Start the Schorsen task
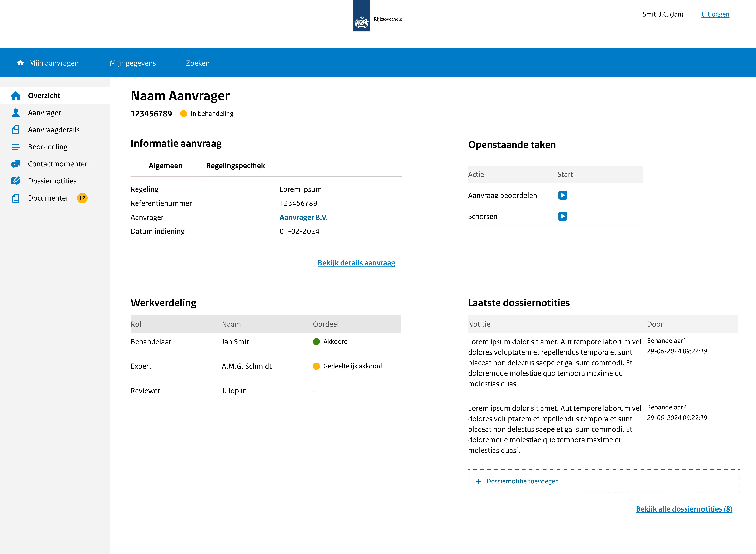 coord(563,216)
